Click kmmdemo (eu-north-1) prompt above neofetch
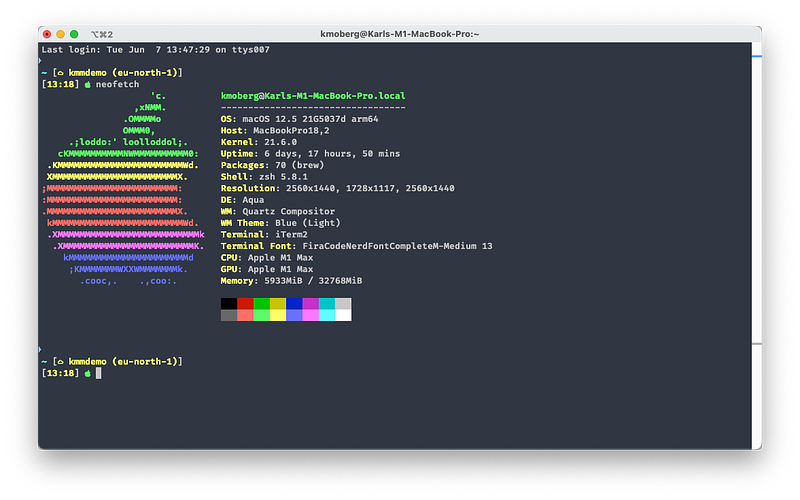 (x=123, y=73)
